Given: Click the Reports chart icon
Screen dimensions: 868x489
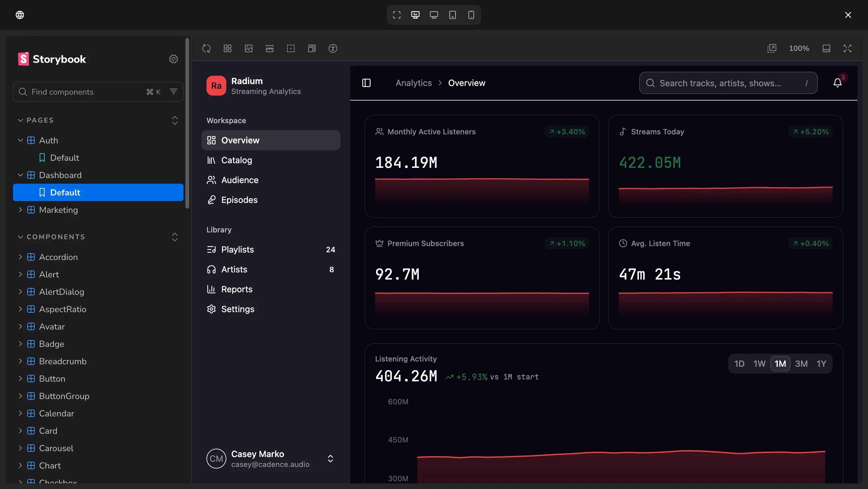Looking at the screenshot, I should (211, 289).
